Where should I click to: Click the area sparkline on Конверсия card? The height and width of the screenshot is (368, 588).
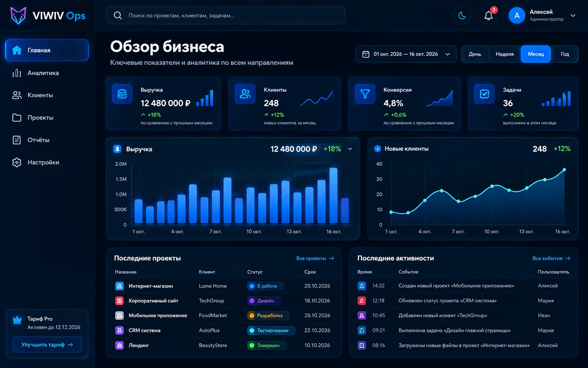click(439, 98)
